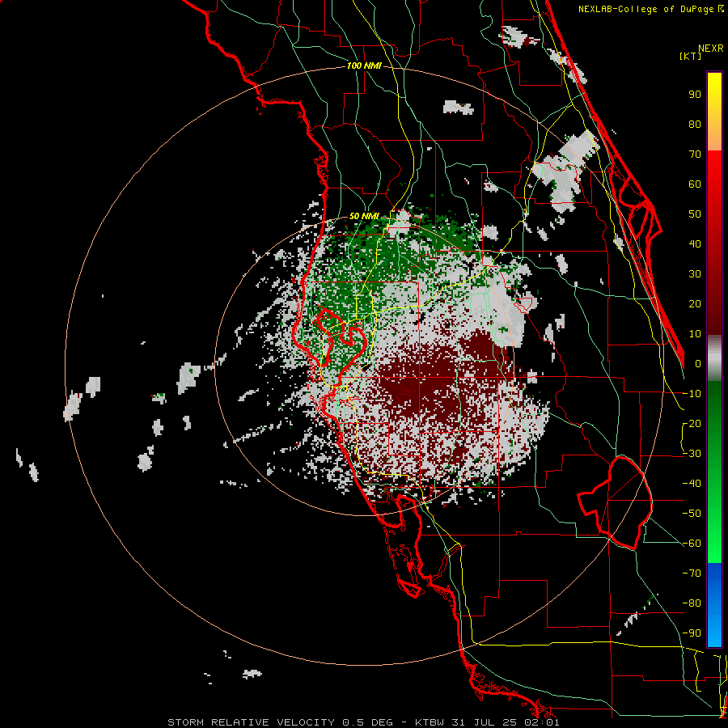Select the -40 scale value
Image resolution: width=728 pixels, height=728 pixels.
(692, 484)
